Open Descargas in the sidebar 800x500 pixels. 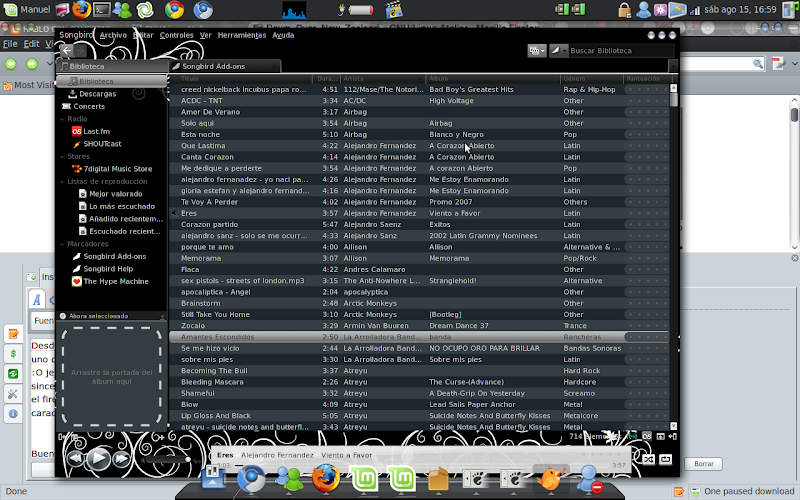click(x=97, y=94)
